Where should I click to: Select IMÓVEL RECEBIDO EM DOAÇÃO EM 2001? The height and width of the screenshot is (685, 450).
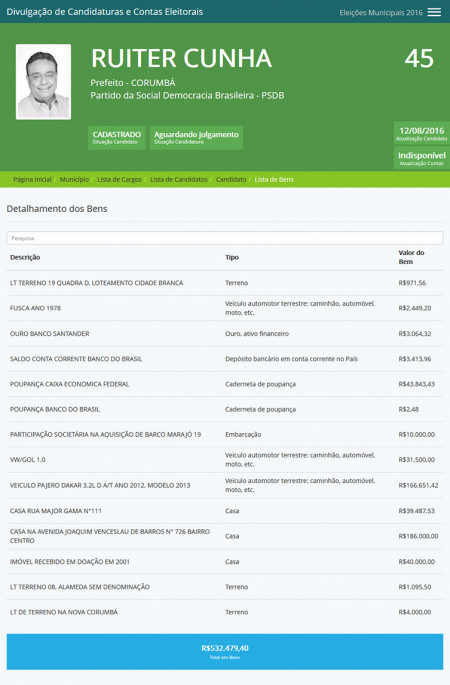tap(225, 561)
